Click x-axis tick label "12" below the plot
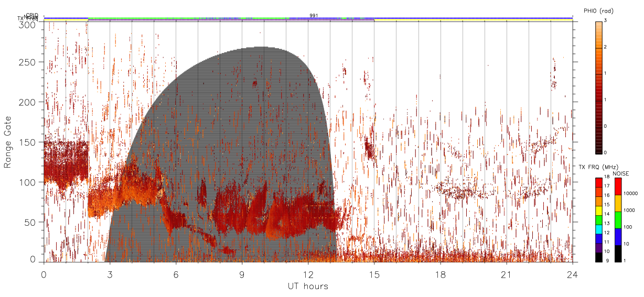 tap(308, 274)
